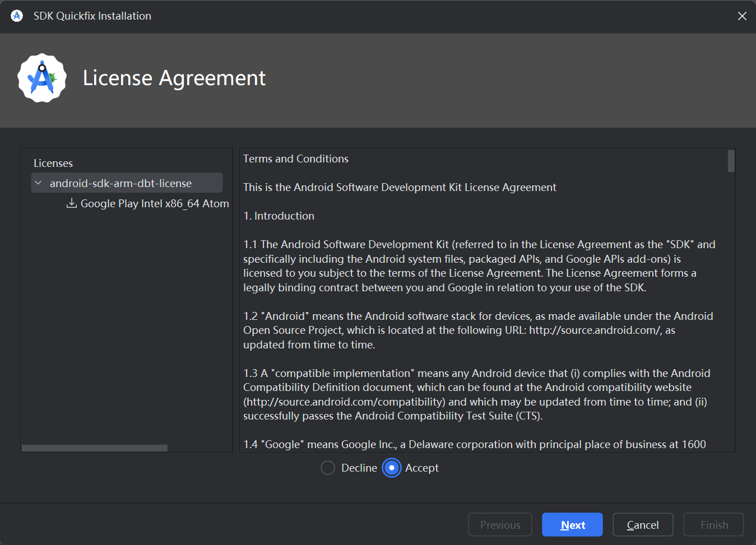
Task: Click the Cancel button
Action: tap(643, 525)
